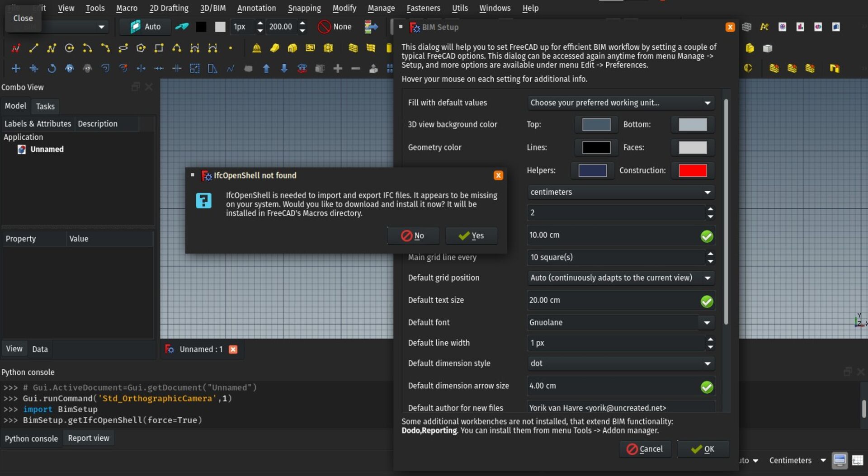
Task: Pick the Helpers color swatch
Action: [x=592, y=170]
